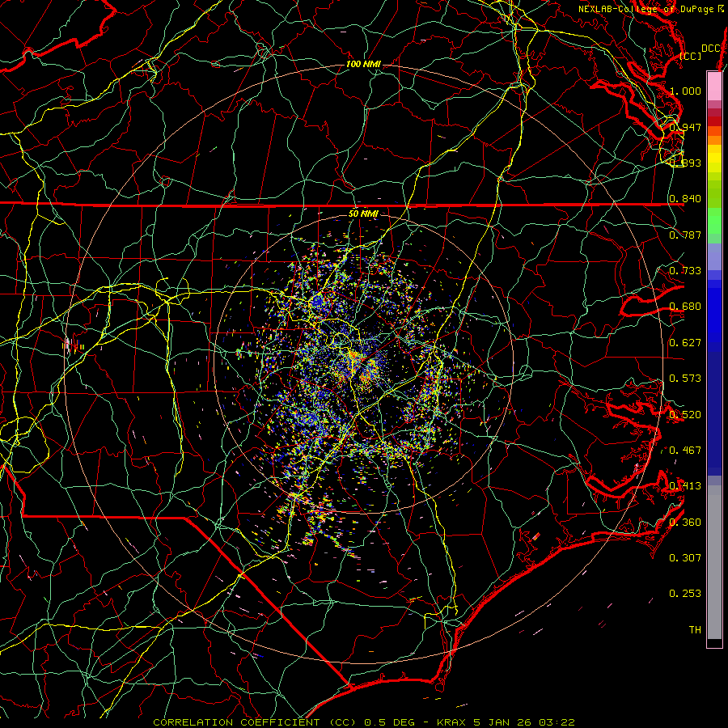
Task: Select the 0.467 scale value
Action: point(685,451)
